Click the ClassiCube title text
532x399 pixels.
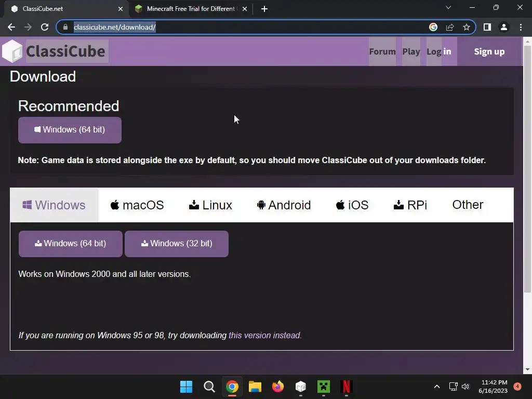tap(66, 51)
